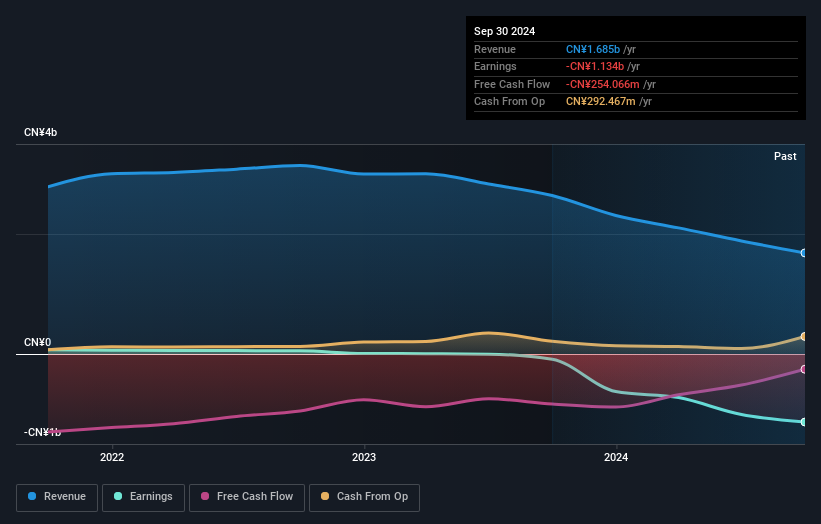Click the teal Earnings endpoint marker
This screenshot has width=821, height=524.
click(x=804, y=422)
